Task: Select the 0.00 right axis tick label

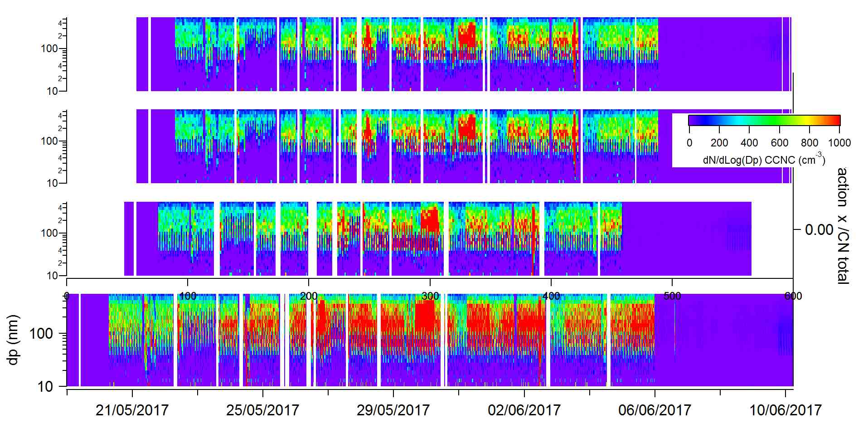Action: tap(820, 230)
